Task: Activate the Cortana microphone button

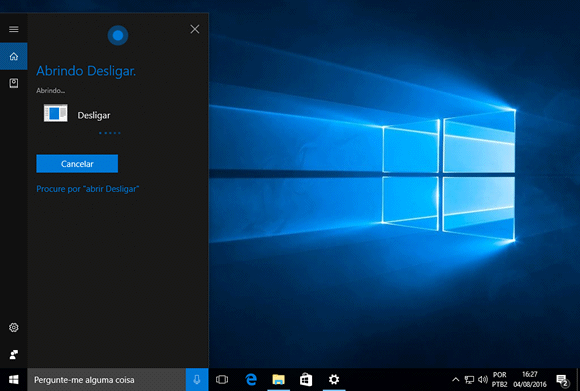Action: (x=197, y=380)
